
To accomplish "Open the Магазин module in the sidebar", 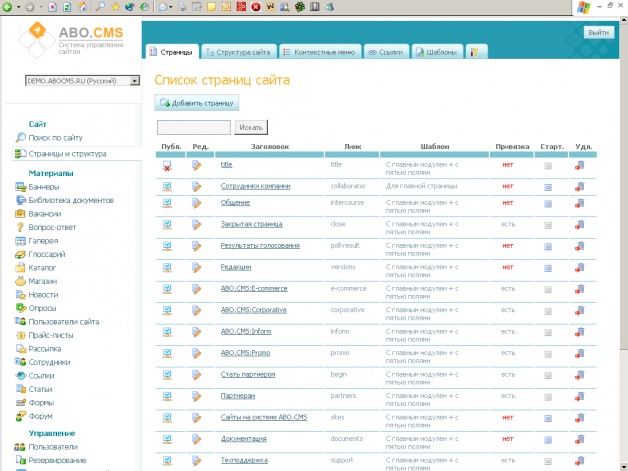I will coord(43,281).
